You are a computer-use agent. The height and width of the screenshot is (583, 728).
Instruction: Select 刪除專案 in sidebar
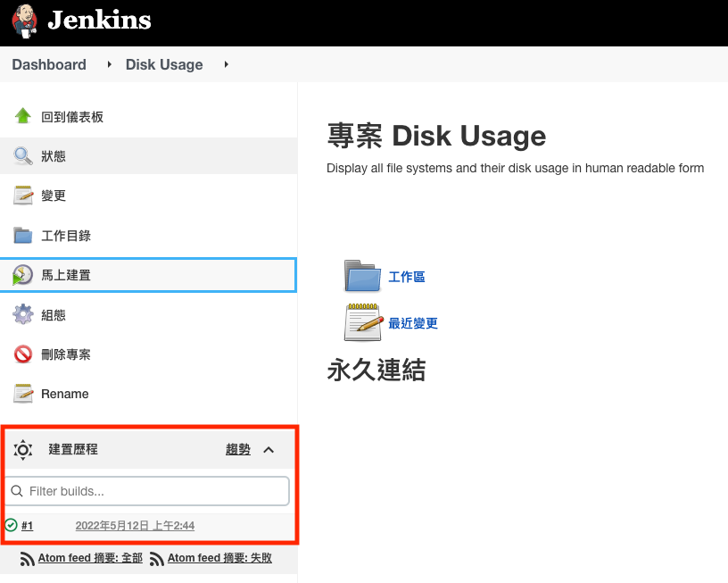[x=66, y=354]
